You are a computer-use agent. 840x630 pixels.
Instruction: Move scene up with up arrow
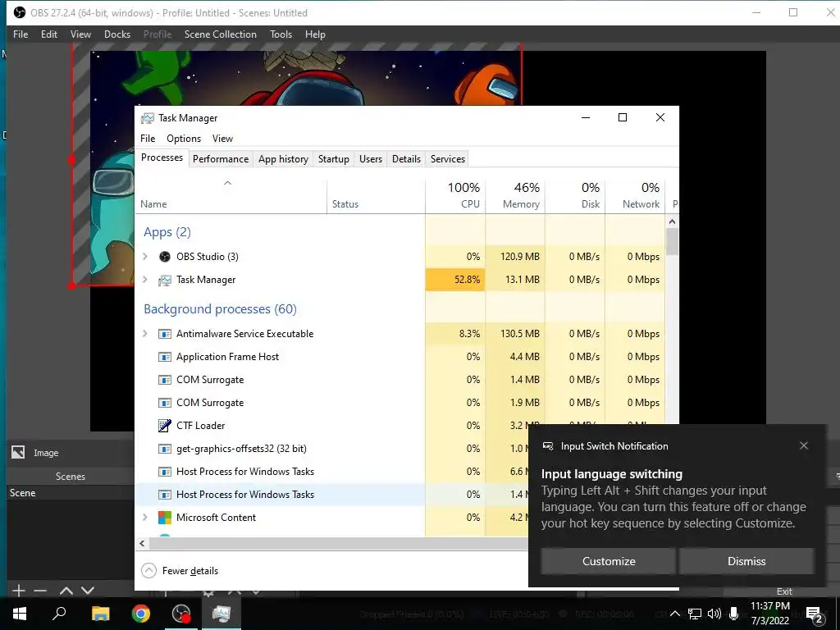(x=66, y=591)
